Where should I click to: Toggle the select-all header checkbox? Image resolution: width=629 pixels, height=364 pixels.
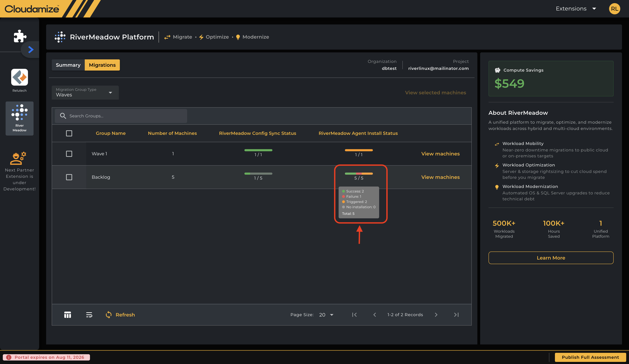(x=69, y=133)
